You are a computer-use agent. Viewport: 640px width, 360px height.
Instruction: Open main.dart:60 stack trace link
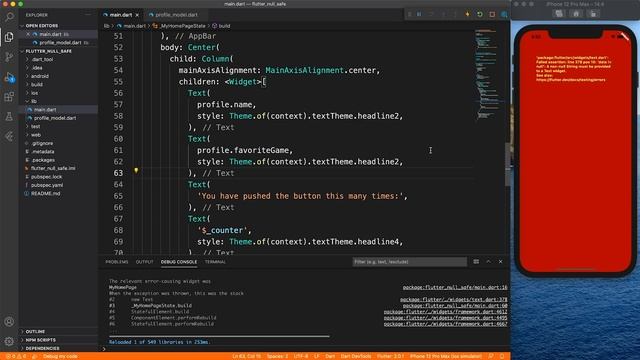[455, 306]
